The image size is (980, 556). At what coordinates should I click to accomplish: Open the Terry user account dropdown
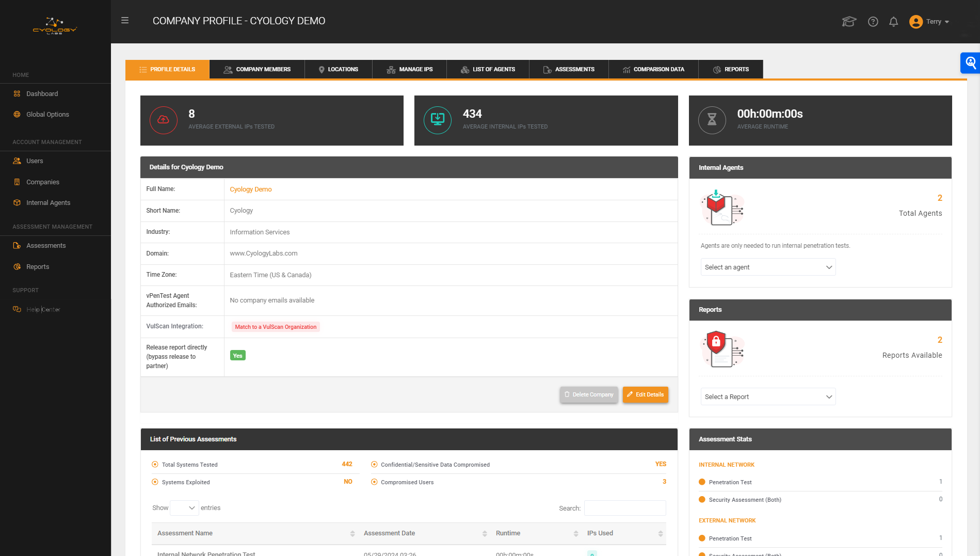[929, 22]
